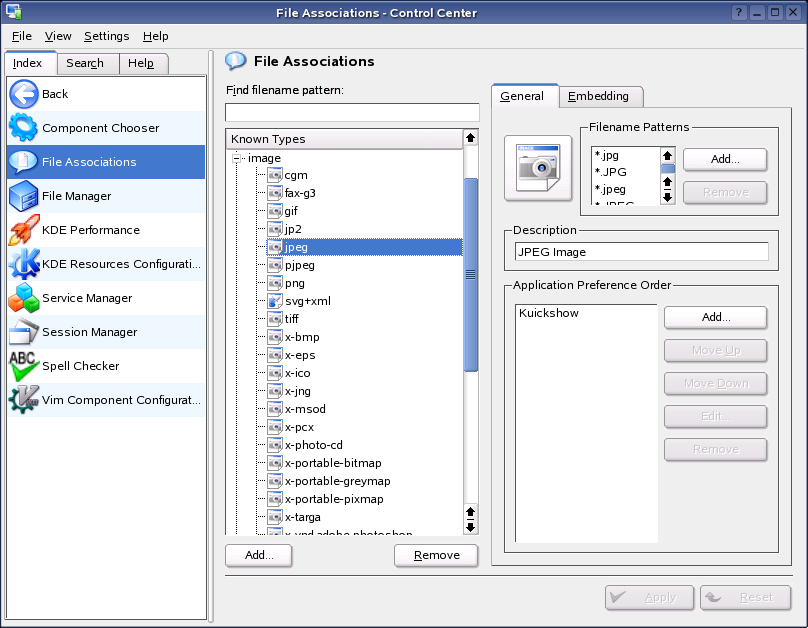Screen dimensions: 808x628
Task: Select x-msod in Known Types
Action: coord(305,409)
